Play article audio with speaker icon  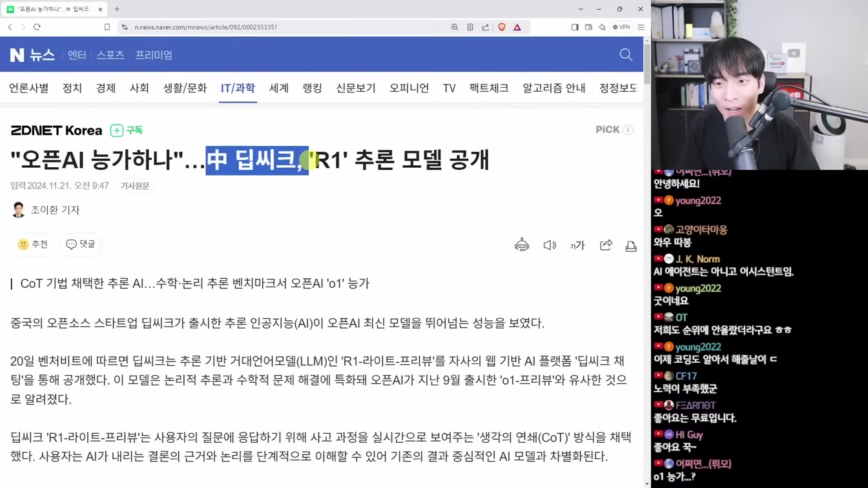coord(550,245)
